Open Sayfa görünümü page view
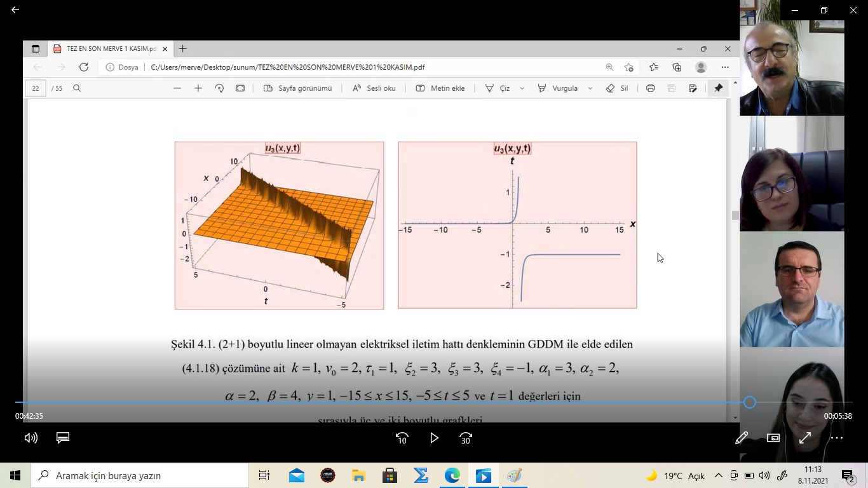Viewport: 868px width, 488px height. (297, 88)
